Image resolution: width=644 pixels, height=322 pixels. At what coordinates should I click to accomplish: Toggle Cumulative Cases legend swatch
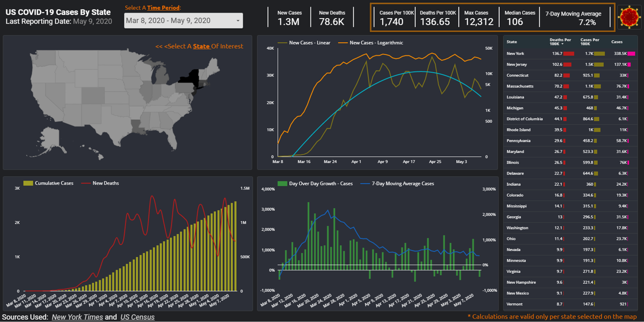(x=28, y=183)
